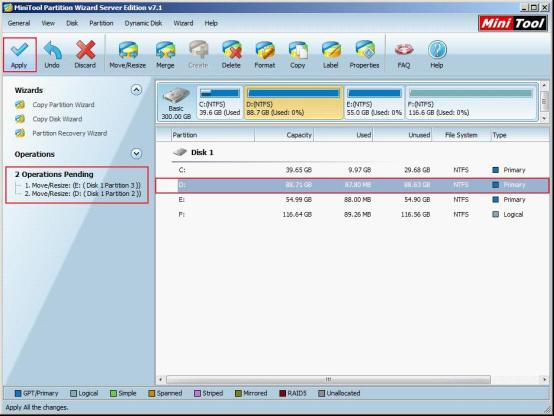The height and width of the screenshot is (416, 554).
Task: Open the Partition menu
Action: pyautogui.click(x=101, y=23)
